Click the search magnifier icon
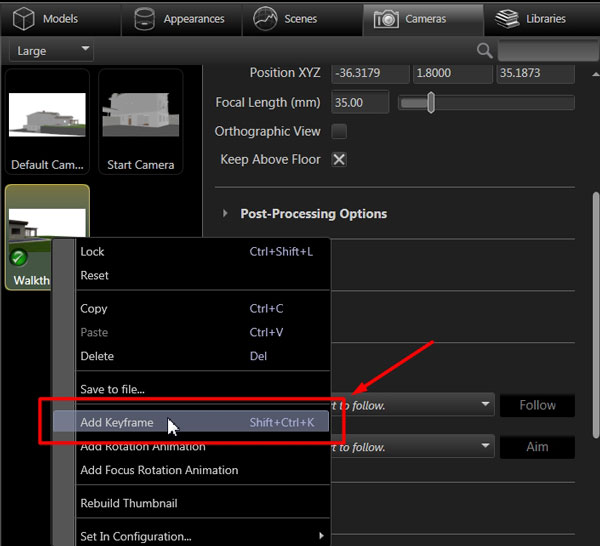The height and width of the screenshot is (546, 600). [485, 51]
